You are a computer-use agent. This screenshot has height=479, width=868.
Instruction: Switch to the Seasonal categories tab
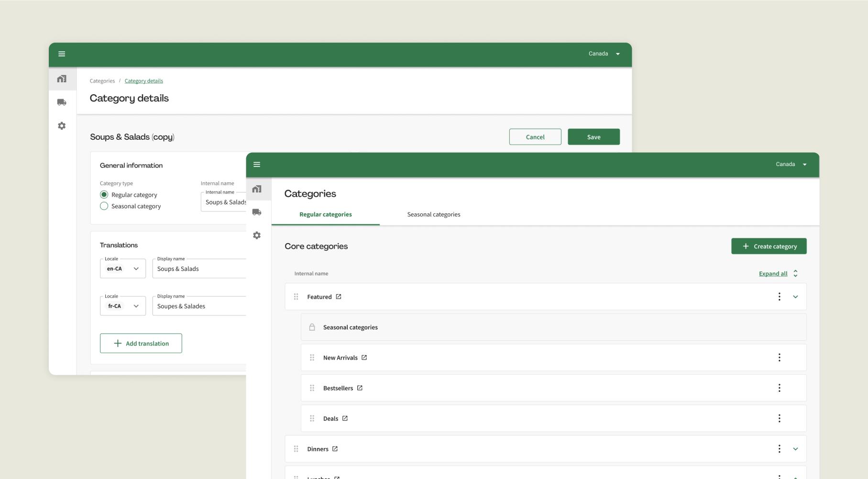[433, 214]
